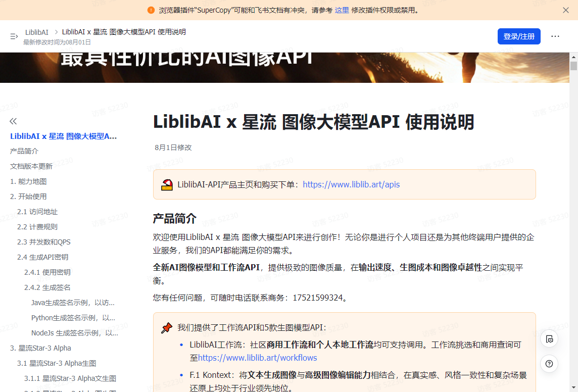Select '3.1.1 星流Star-3 Alpha文生图' outline entry
The height and width of the screenshot is (392, 578).
click(70, 378)
